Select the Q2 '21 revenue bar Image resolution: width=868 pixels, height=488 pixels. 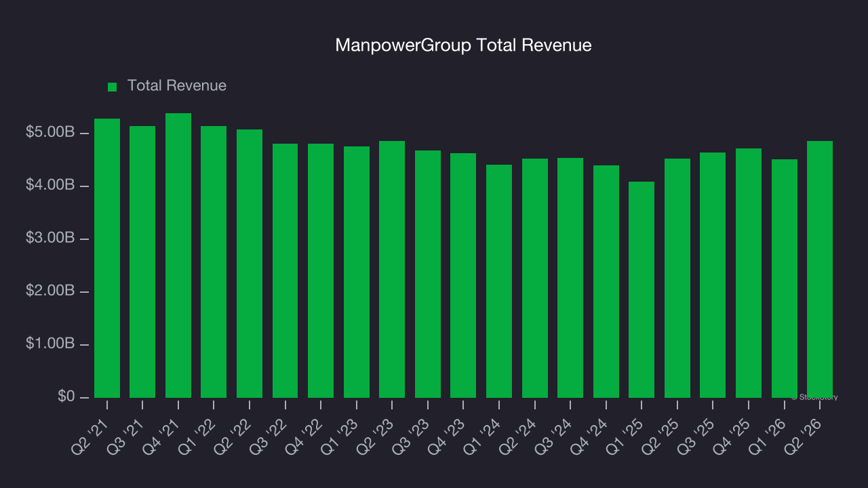coord(107,258)
